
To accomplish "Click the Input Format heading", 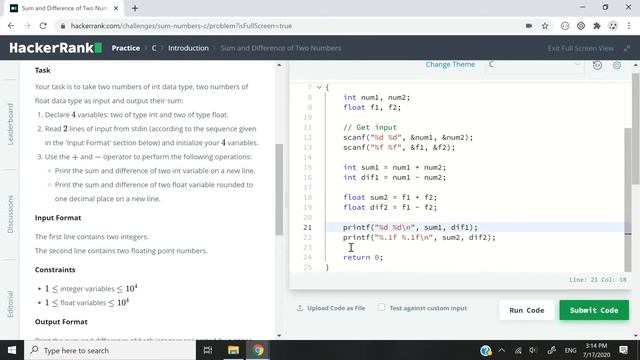I will 58,218.
